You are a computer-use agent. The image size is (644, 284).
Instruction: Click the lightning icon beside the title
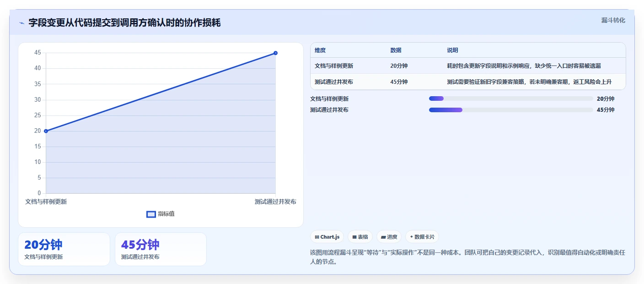[22, 22]
